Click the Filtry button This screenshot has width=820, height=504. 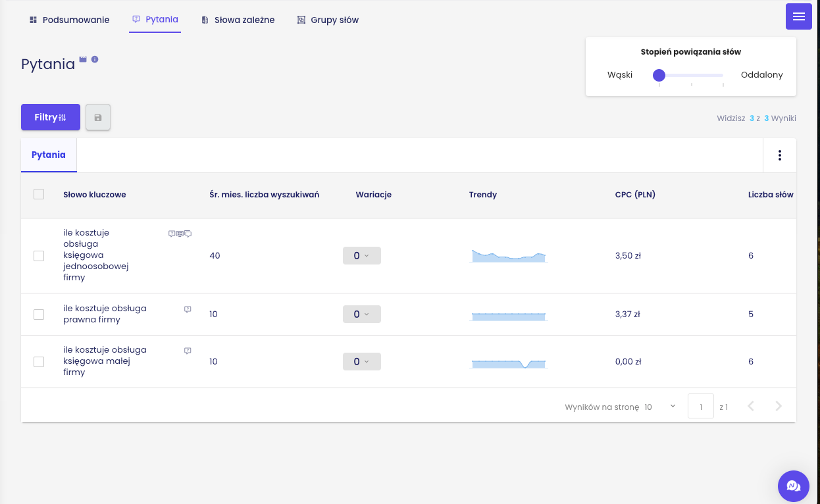pos(51,117)
